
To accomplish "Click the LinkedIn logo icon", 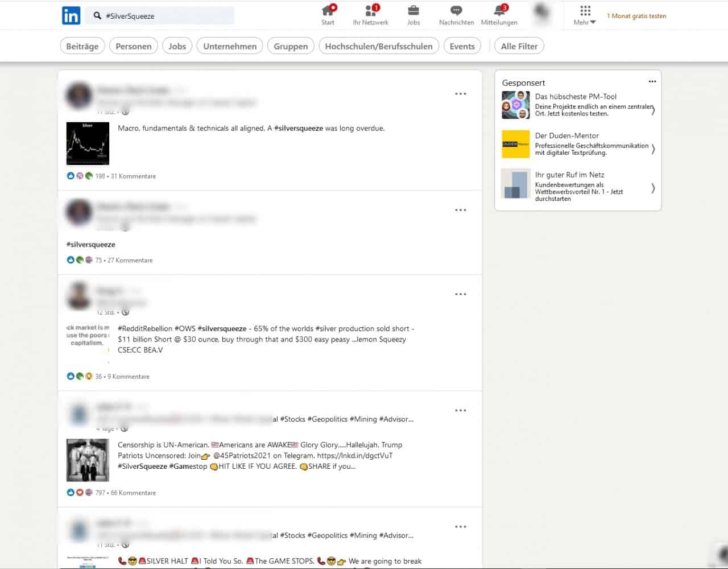I will 71,16.
